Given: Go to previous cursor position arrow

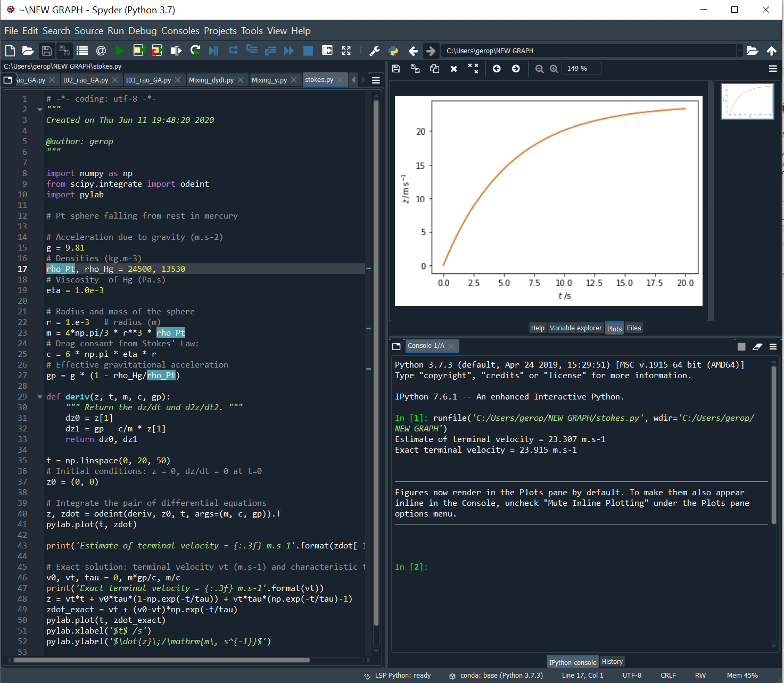Looking at the screenshot, I should point(413,51).
